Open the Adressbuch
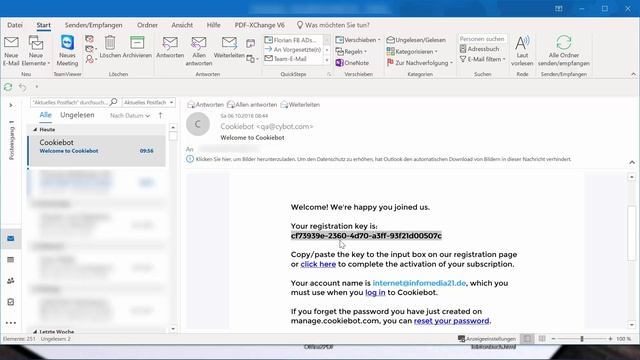 pos(479,49)
